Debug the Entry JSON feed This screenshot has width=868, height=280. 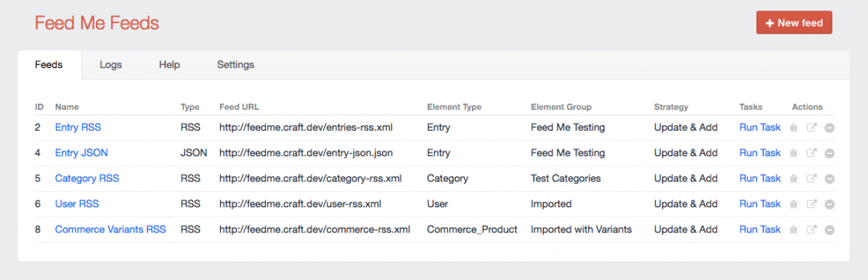pyautogui.click(x=794, y=153)
